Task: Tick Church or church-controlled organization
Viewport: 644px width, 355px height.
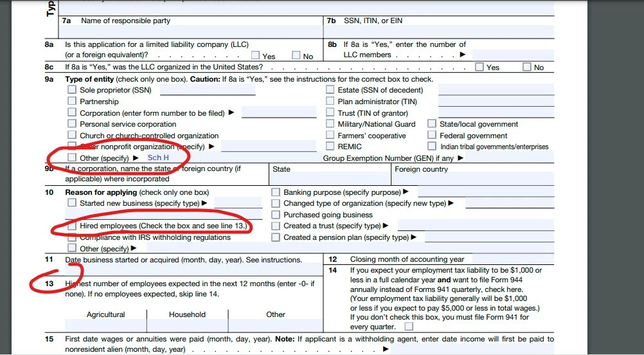Action: [72, 135]
